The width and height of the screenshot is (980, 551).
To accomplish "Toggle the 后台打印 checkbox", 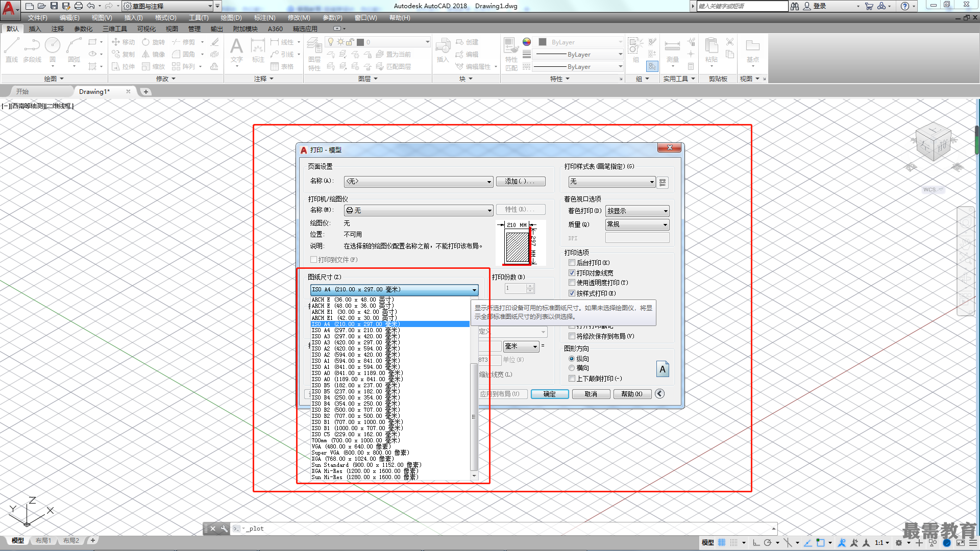I will [572, 263].
